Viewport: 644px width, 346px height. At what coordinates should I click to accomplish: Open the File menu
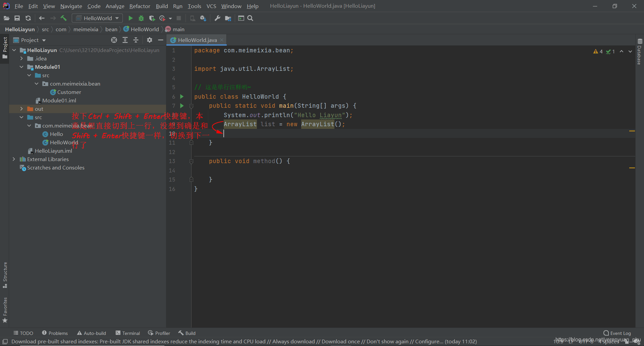[x=19, y=6]
